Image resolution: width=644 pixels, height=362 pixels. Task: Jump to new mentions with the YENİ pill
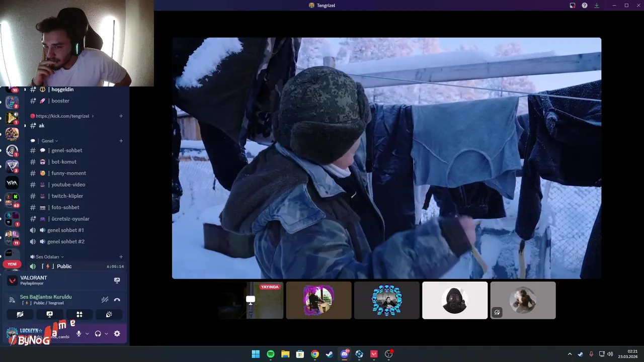12,264
